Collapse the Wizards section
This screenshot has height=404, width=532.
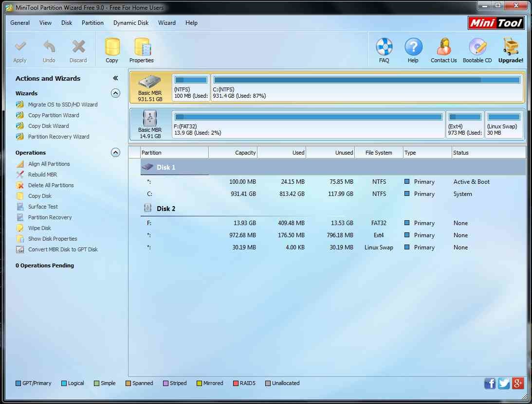pyautogui.click(x=115, y=93)
